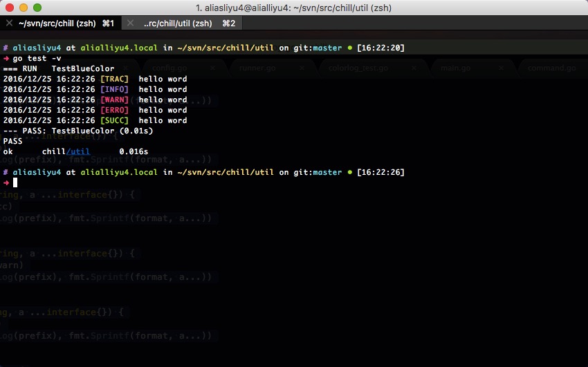Click the green git status dot at 16:22:26

349,172
